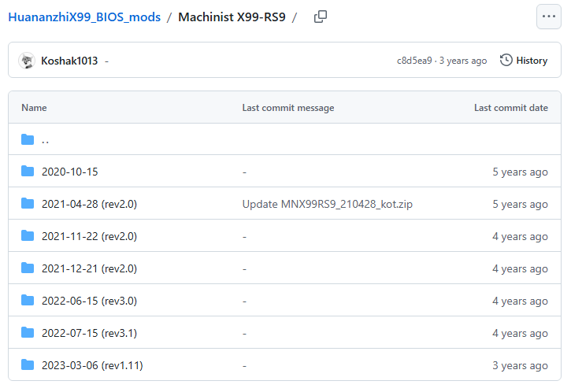Open the 2021-12-21 (rev2.0) folder
Image resolution: width=571 pixels, height=392 pixels.
pos(89,268)
